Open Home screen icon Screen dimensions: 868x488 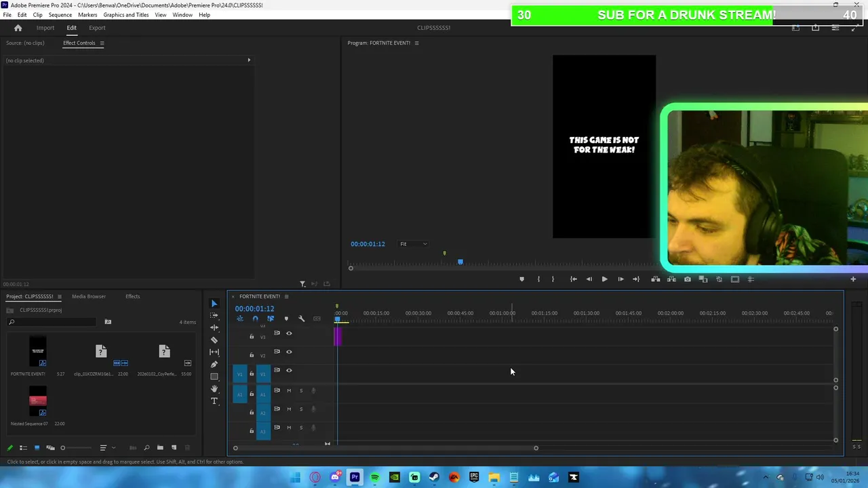(x=18, y=28)
